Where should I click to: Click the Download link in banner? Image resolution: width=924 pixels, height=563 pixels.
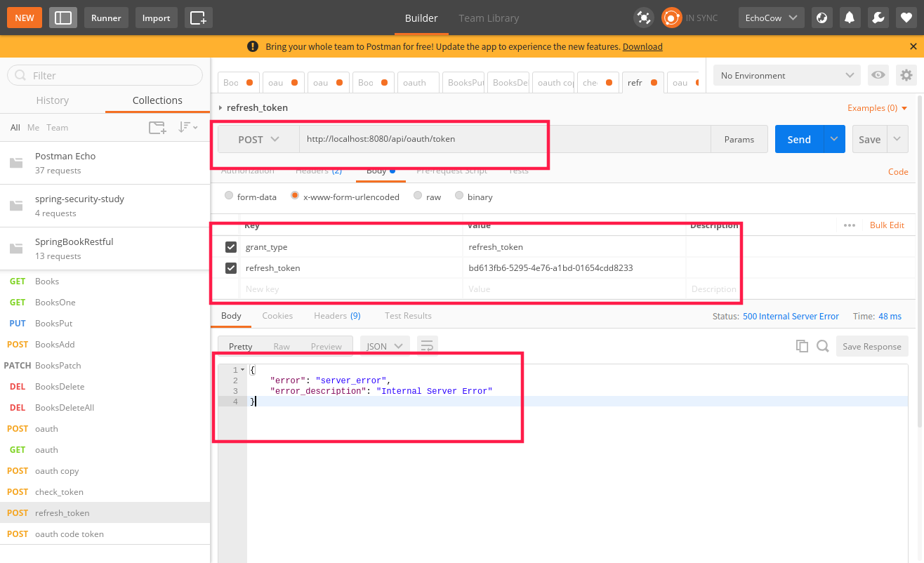point(642,46)
